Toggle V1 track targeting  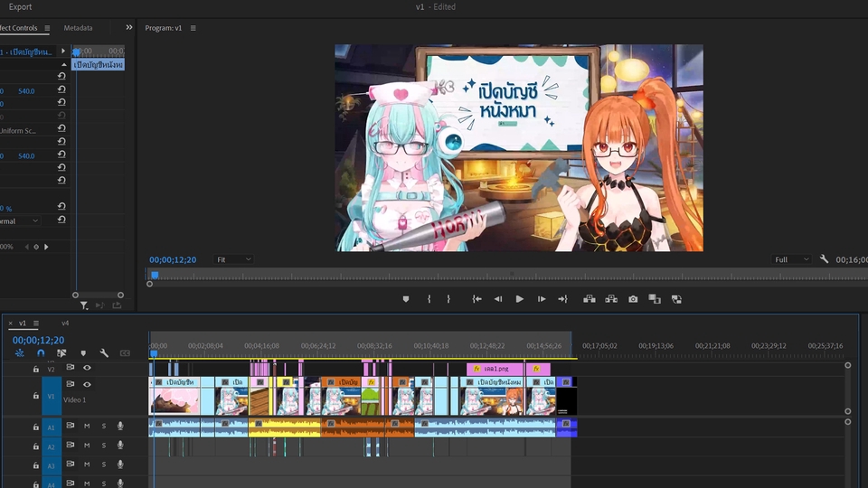pos(52,396)
